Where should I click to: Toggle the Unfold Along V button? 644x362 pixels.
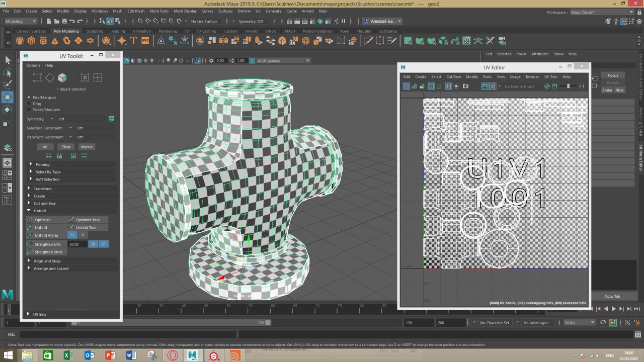(83, 235)
